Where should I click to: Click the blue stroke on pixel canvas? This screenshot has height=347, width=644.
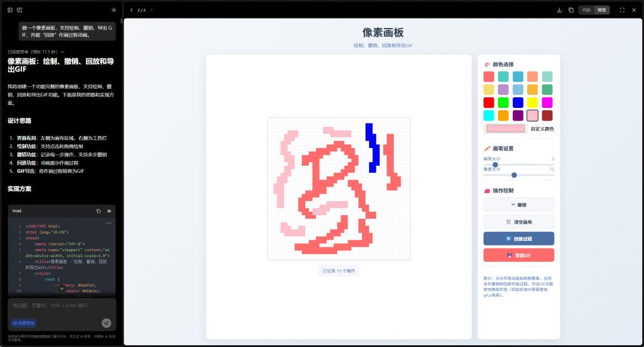pyautogui.click(x=373, y=147)
